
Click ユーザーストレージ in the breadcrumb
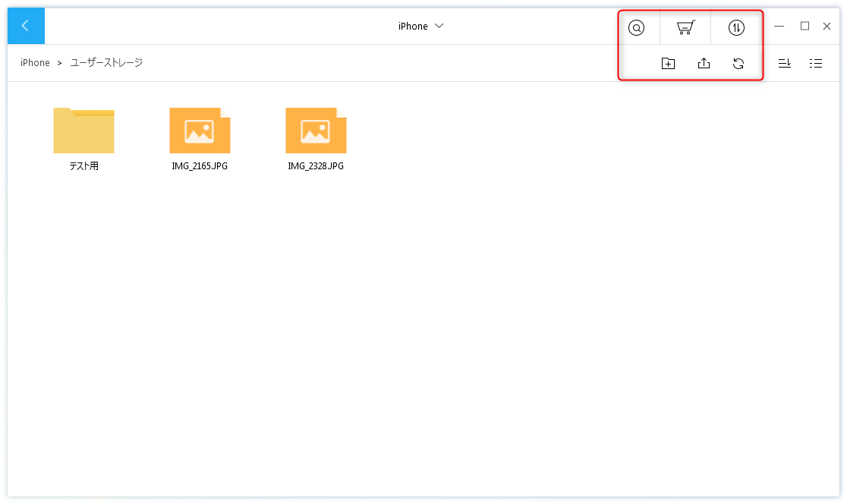[x=106, y=63]
